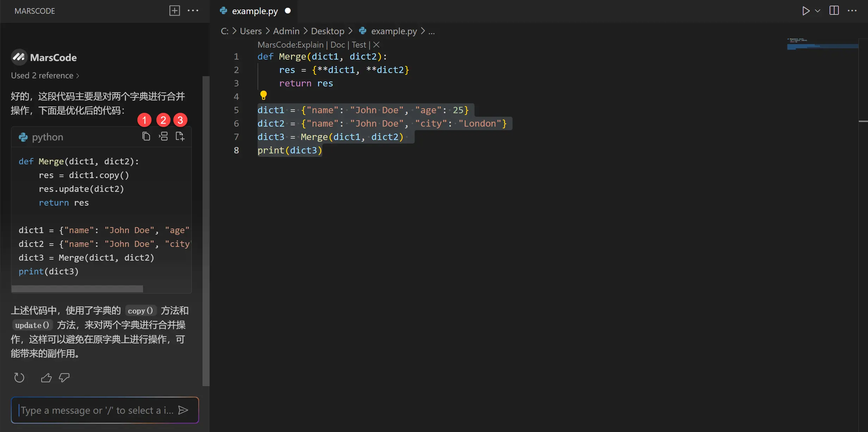The width and height of the screenshot is (868, 432).
Task: Click 'res = {**dict1, **dict2}' editor line
Action: click(x=344, y=70)
